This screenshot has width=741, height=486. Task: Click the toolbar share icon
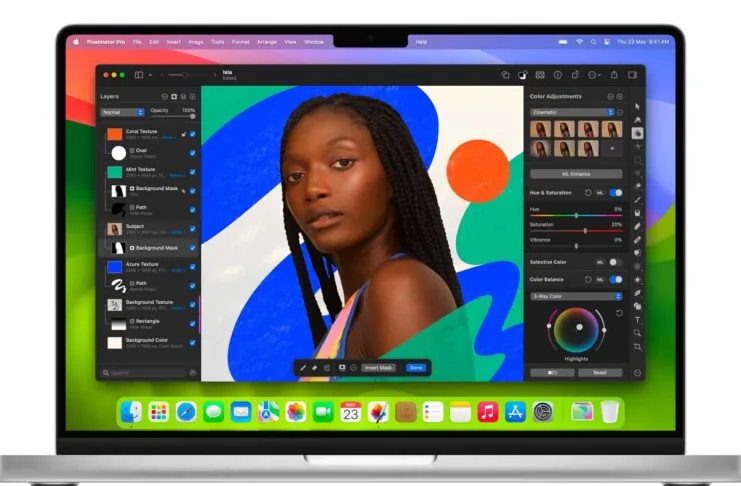[614, 75]
